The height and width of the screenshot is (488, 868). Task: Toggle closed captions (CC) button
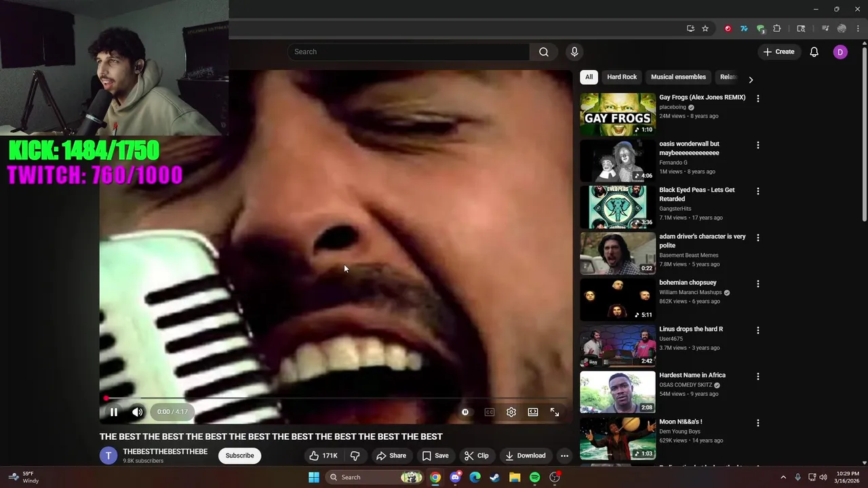pos(490,412)
